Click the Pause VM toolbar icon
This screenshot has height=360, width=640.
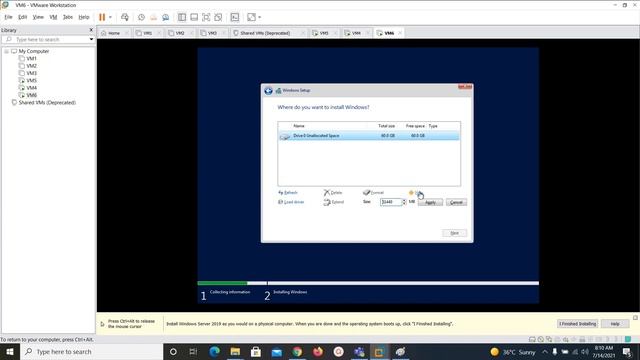(x=102, y=17)
